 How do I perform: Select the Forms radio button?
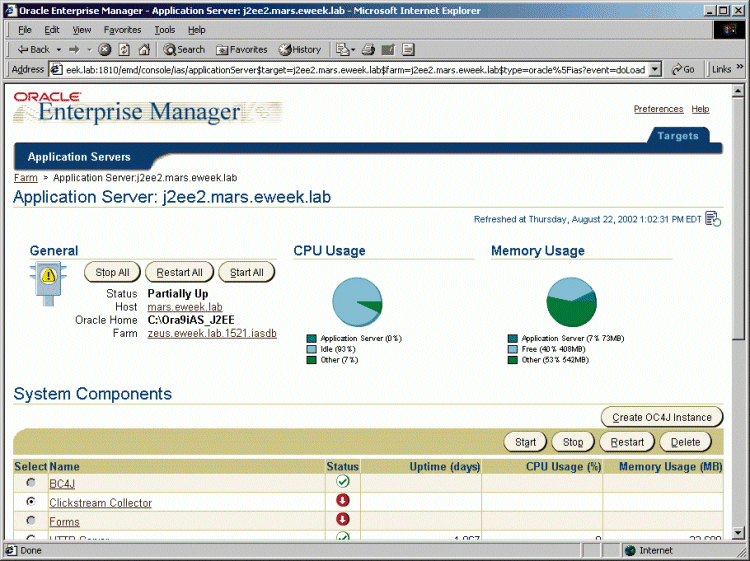(30, 521)
